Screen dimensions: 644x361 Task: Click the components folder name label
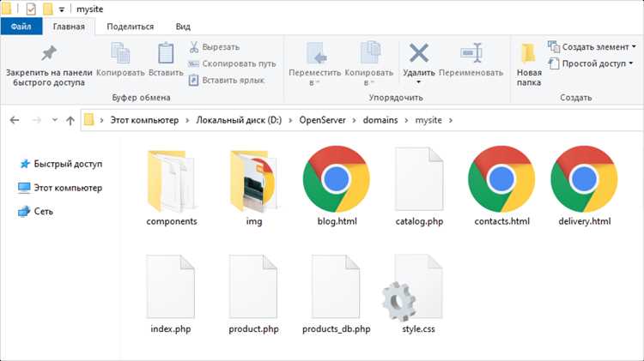tap(172, 221)
